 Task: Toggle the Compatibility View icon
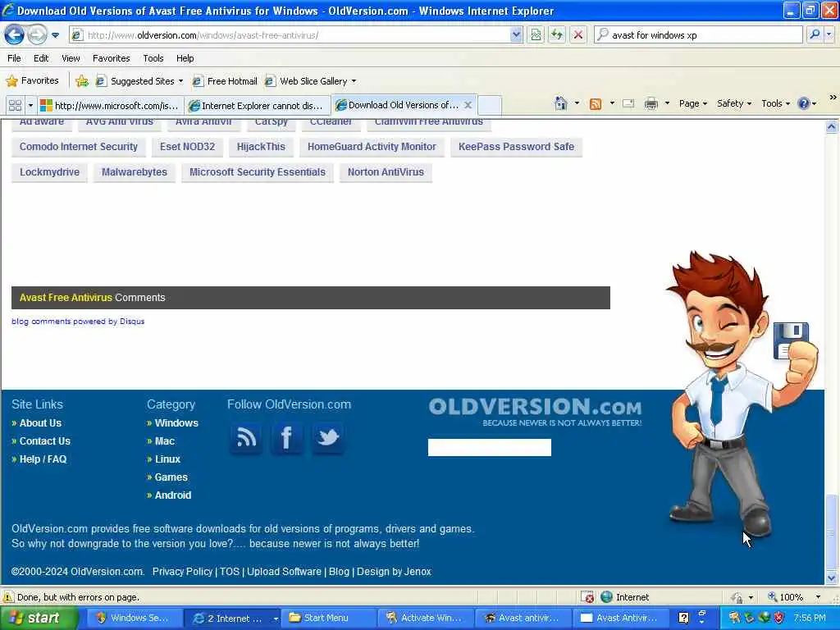click(536, 34)
